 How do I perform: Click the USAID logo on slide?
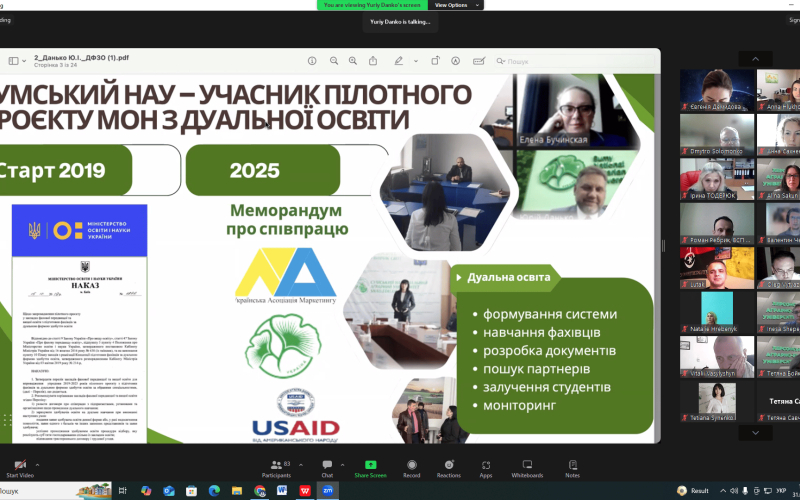click(x=296, y=416)
